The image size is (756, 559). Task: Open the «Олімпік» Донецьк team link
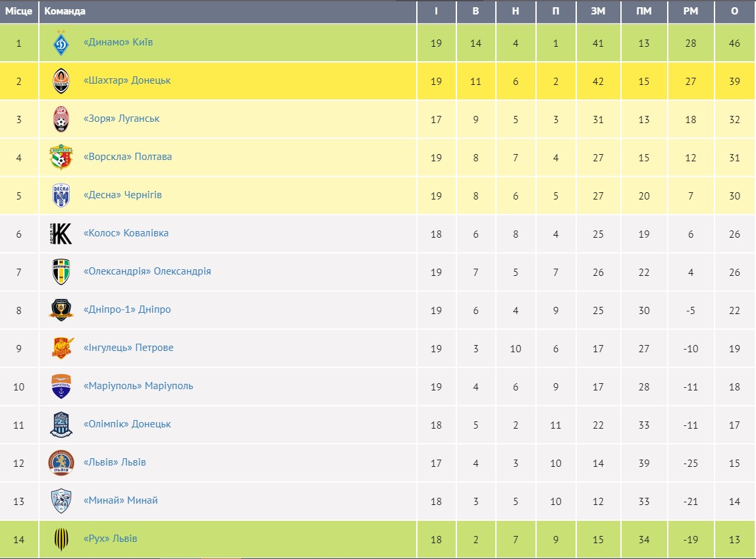click(127, 424)
